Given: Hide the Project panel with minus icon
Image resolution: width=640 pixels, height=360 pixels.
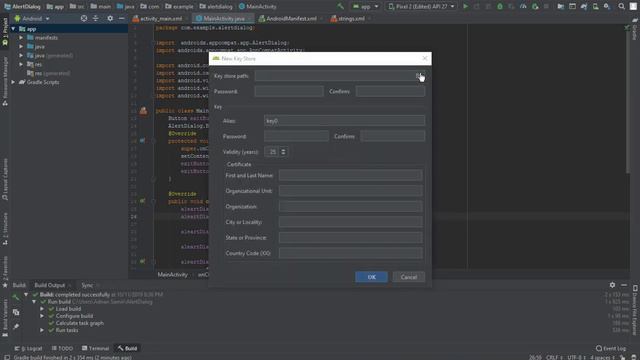Looking at the screenshot, I should pos(121,19).
